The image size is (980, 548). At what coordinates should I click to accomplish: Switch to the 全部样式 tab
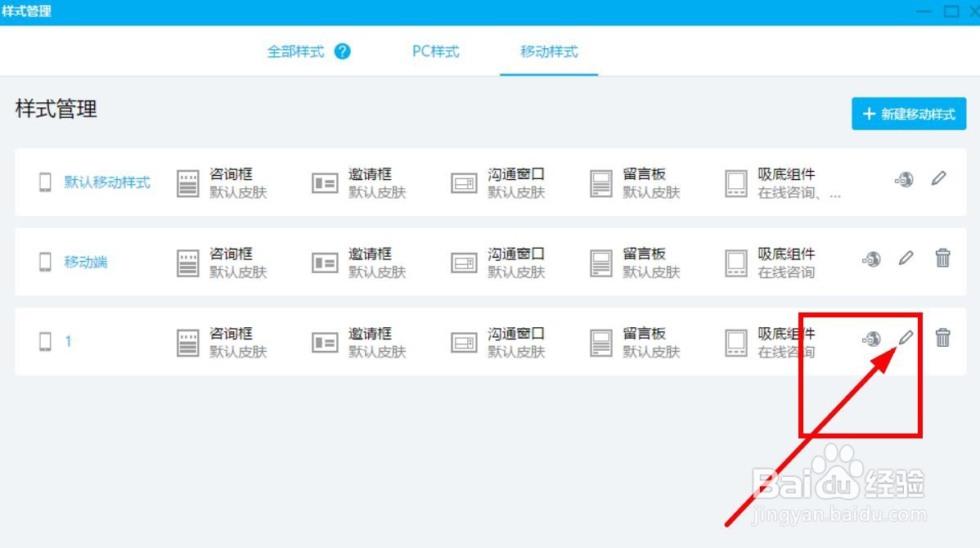pyautogui.click(x=295, y=51)
